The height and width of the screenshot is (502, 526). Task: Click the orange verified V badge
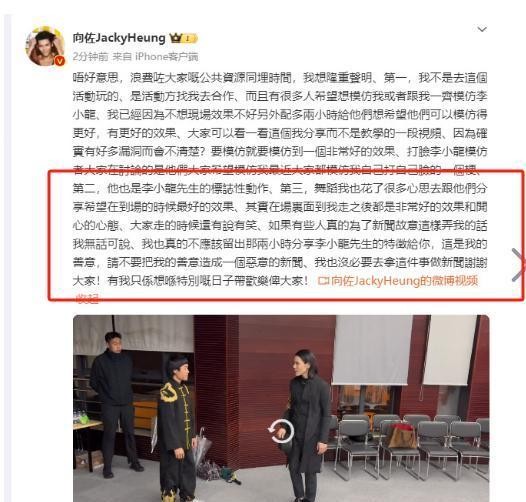60,61
